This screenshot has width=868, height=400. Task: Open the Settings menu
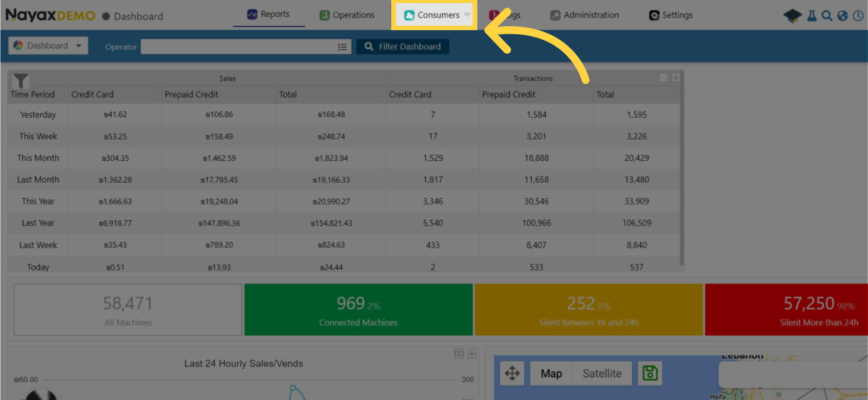pyautogui.click(x=671, y=15)
